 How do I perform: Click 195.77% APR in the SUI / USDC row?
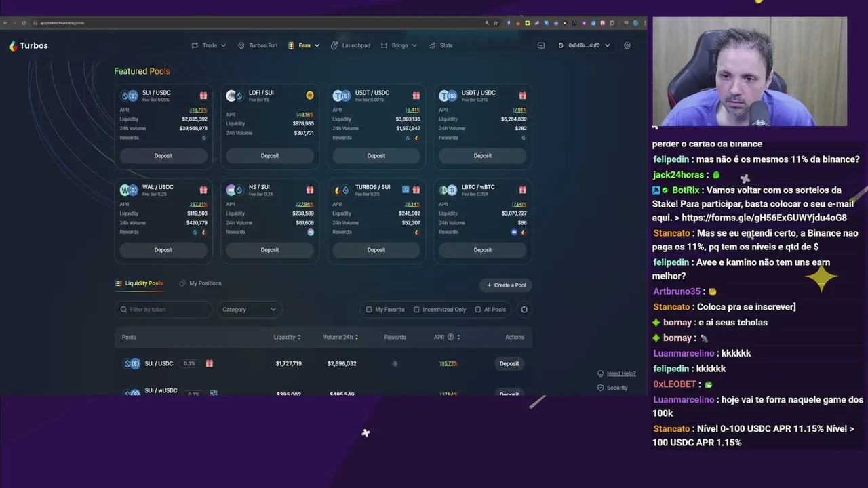point(448,364)
